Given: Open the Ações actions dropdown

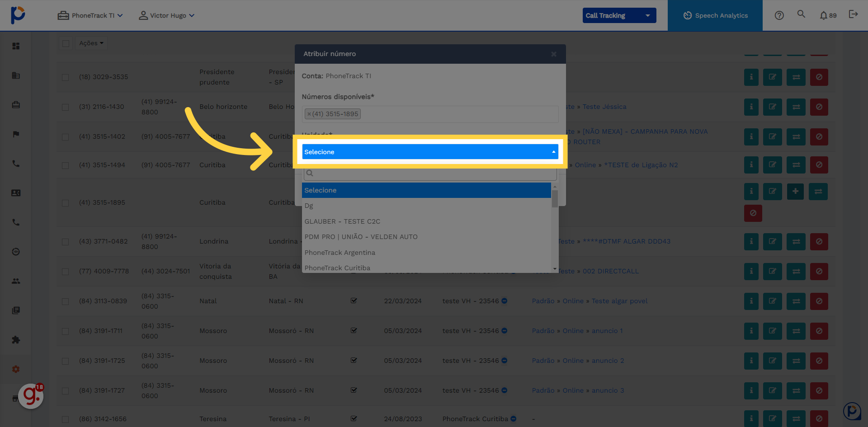Looking at the screenshot, I should click(91, 43).
